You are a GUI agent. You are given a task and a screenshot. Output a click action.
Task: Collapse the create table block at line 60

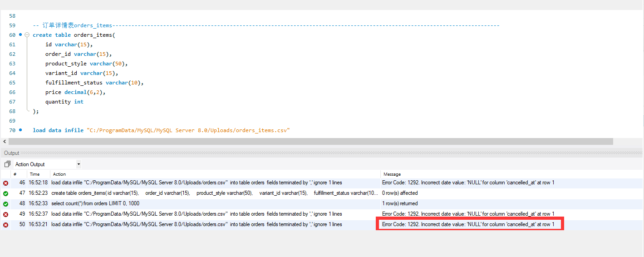(27, 35)
